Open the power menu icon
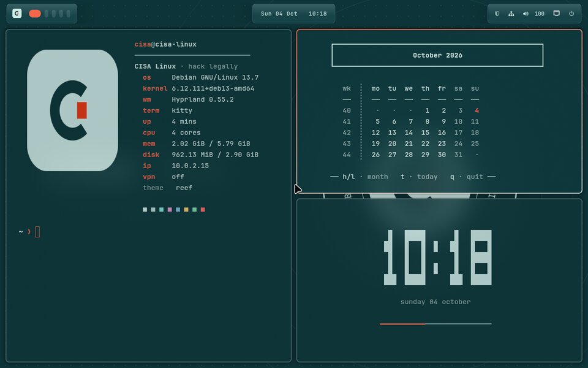Viewport: 588px width, 368px height. tap(571, 13)
